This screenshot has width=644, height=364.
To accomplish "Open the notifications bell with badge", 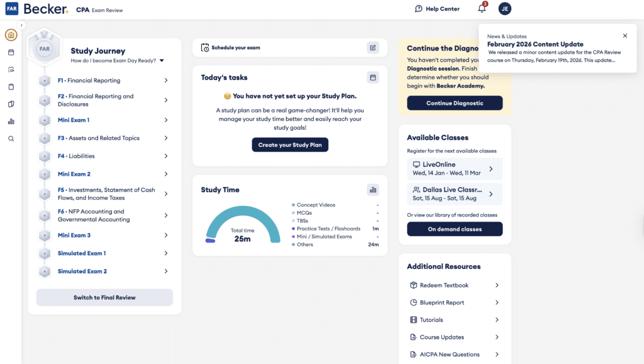I will pos(481,8).
